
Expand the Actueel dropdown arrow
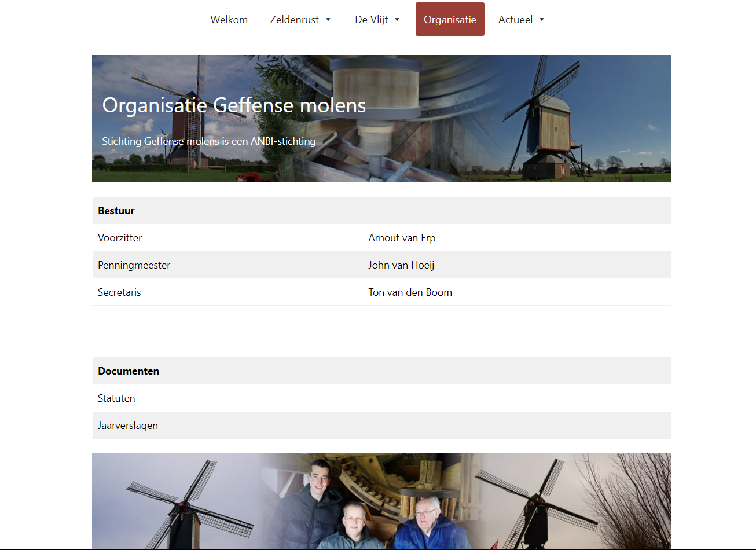(x=542, y=20)
